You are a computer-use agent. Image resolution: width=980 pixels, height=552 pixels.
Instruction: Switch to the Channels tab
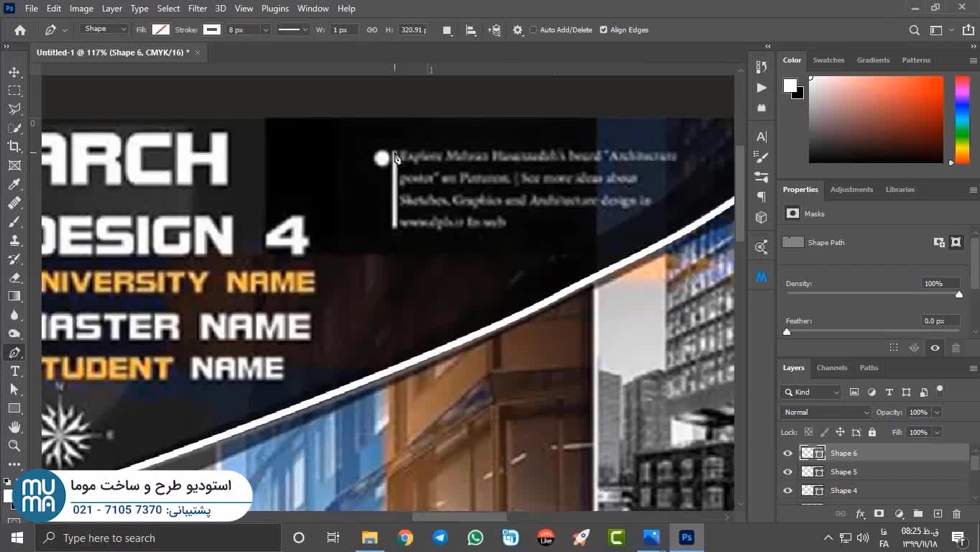pos(831,368)
